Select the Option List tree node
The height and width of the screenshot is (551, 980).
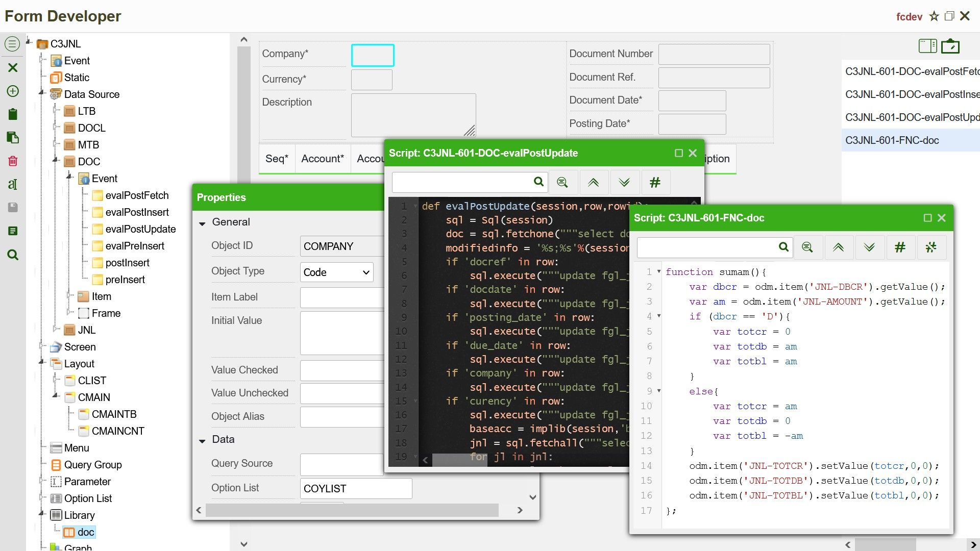click(88, 498)
